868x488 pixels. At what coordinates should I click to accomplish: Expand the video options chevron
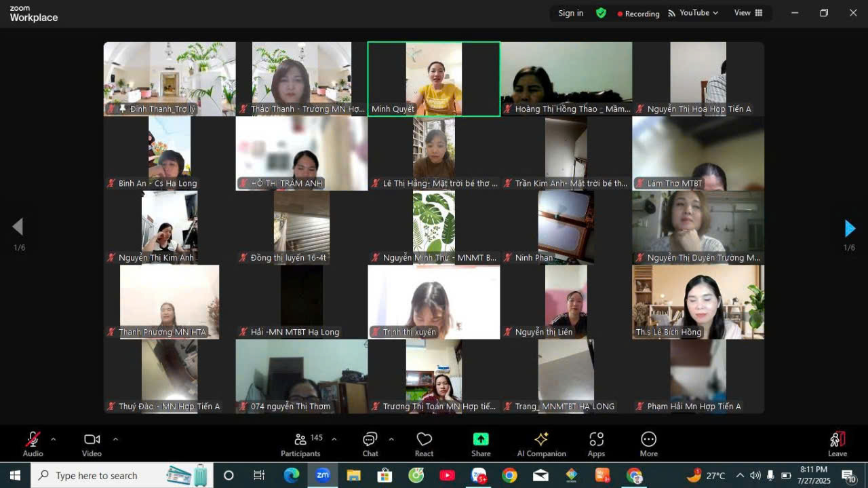coord(115,439)
